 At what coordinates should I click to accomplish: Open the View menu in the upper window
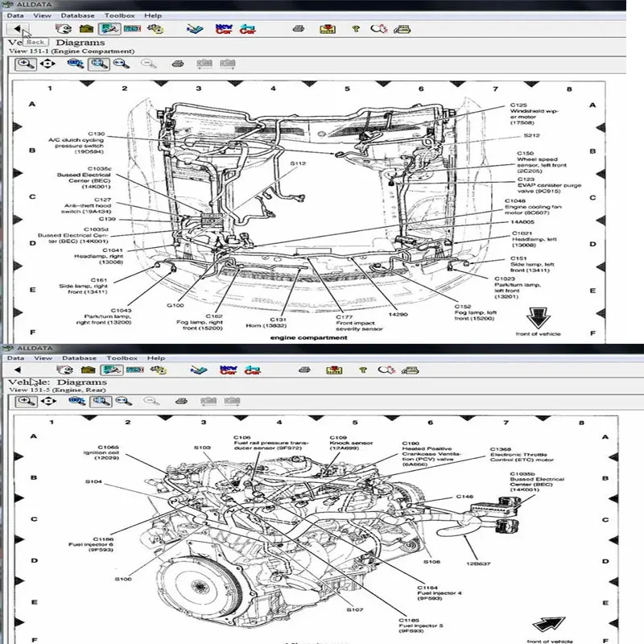tap(43, 15)
